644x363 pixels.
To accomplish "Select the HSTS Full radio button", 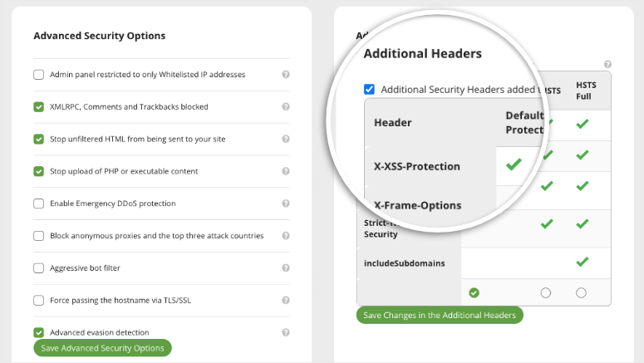I will pos(581,292).
